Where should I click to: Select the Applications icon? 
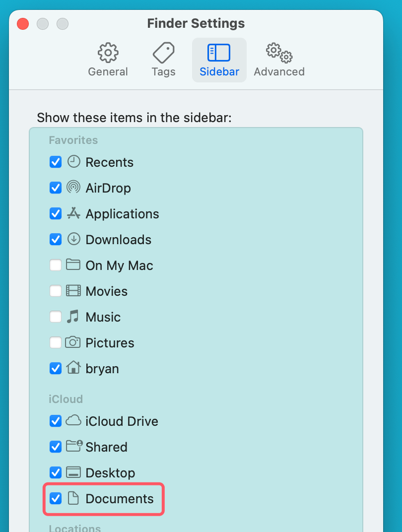pyautogui.click(x=73, y=213)
